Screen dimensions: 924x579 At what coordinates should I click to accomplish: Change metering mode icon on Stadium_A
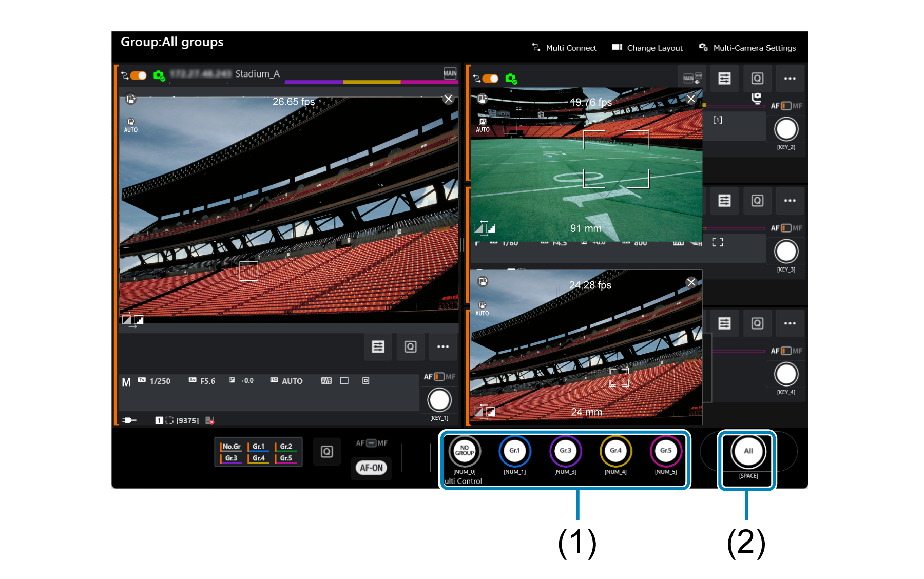365,380
